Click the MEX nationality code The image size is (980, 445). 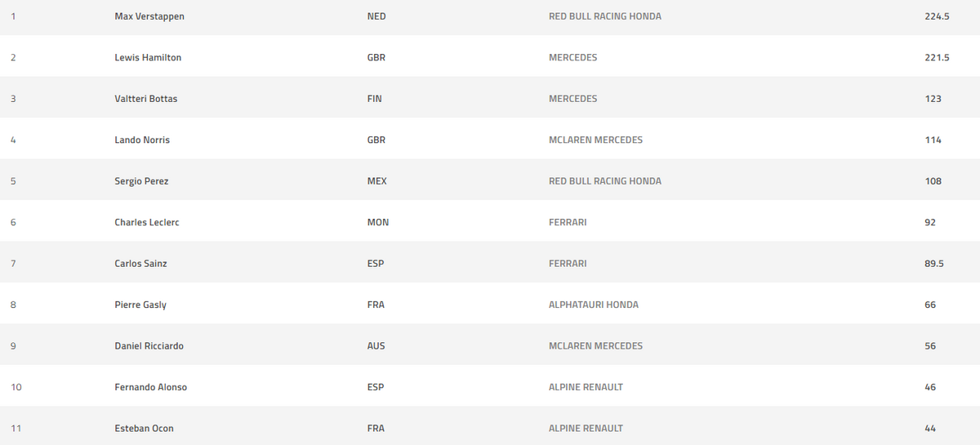[377, 181]
